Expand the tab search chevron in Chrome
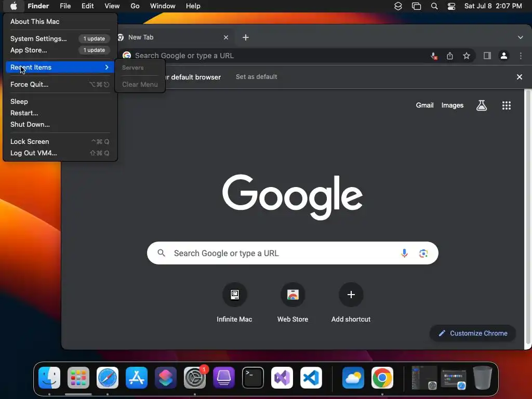532x399 pixels. tap(520, 37)
